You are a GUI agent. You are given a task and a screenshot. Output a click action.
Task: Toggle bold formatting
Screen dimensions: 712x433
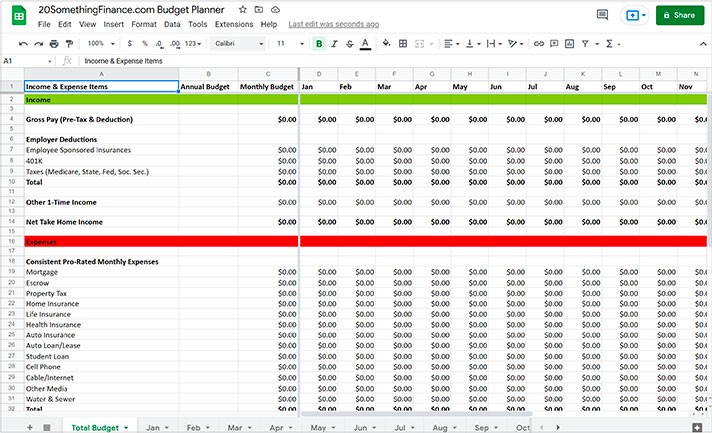[319, 44]
